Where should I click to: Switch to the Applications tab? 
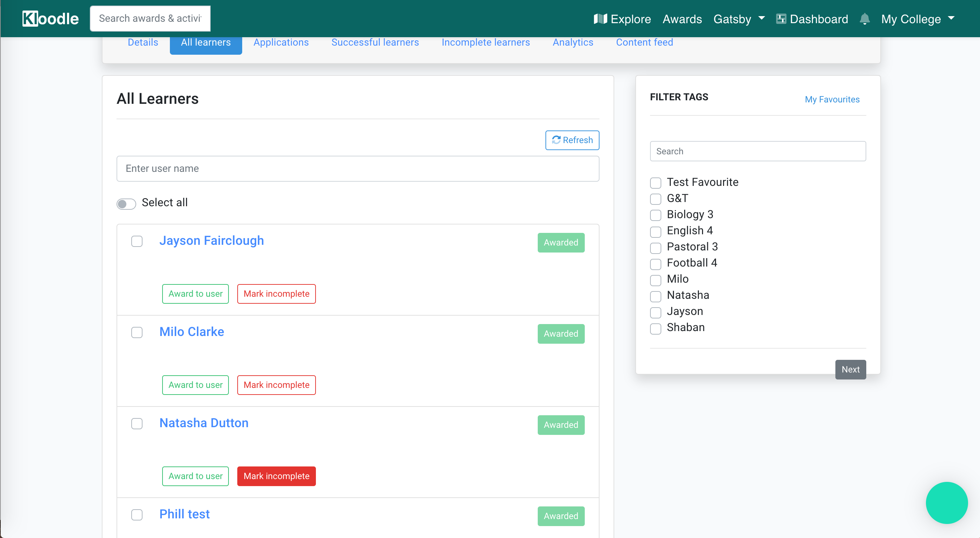[281, 42]
